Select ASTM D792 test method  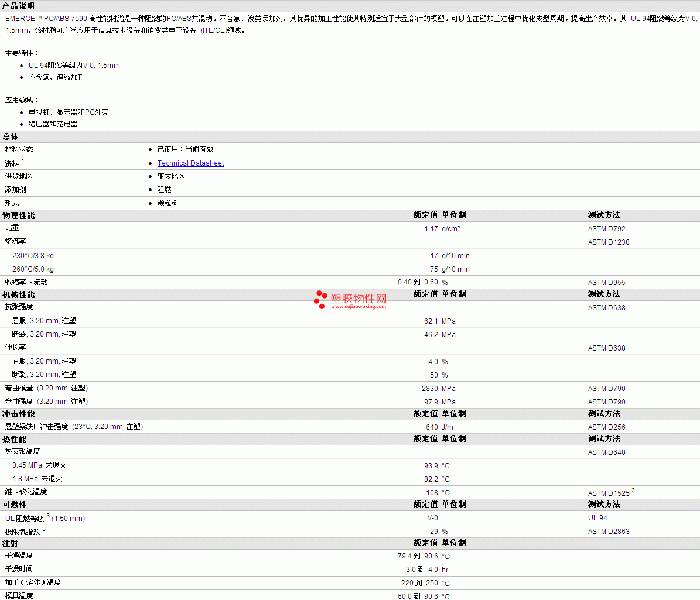pyautogui.click(x=607, y=229)
